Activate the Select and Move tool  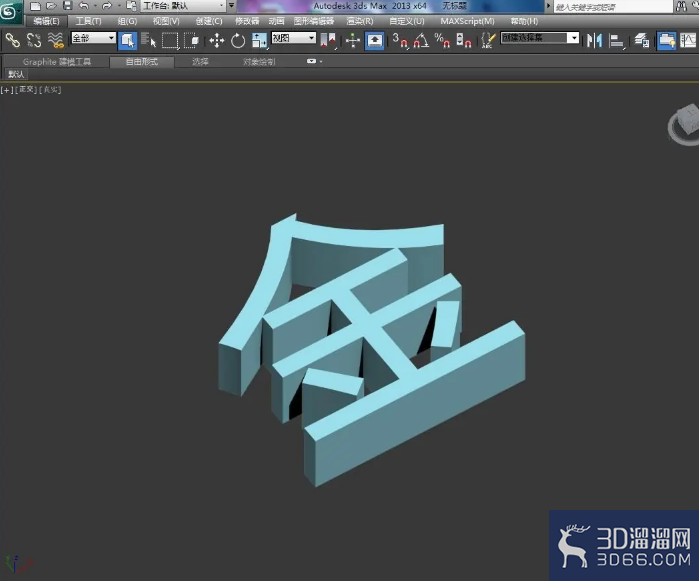click(x=217, y=41)
